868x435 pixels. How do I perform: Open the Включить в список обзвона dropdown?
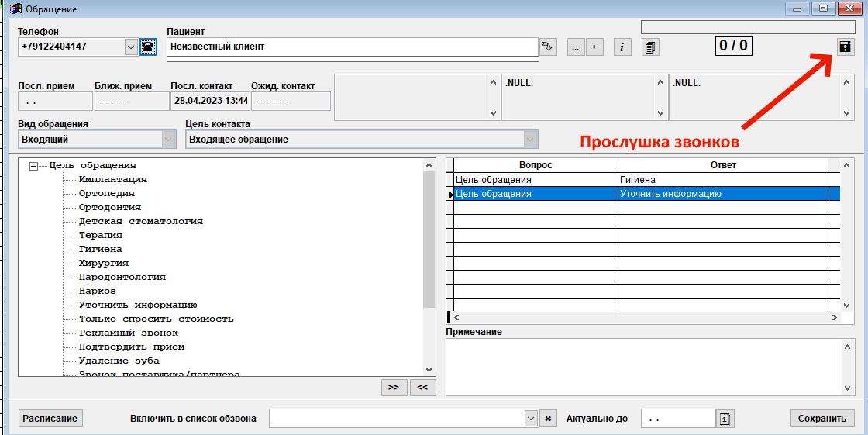coord(531,419)
